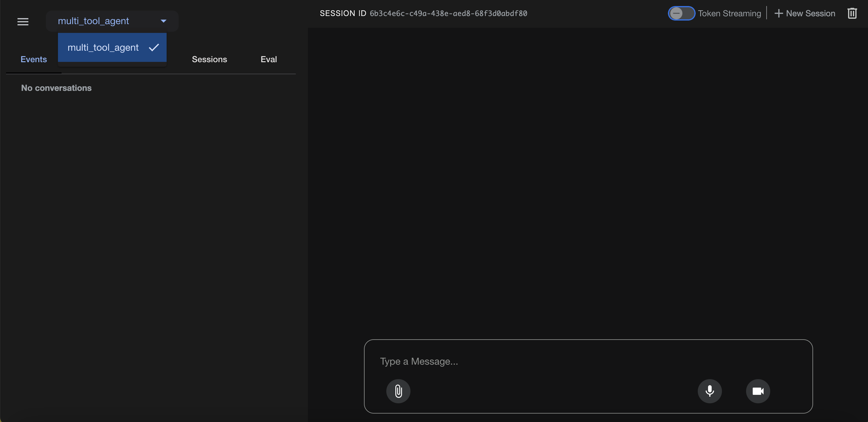
Task: Delete session with the trash icon
Action: pyautogui.click(x=852, y=14)
